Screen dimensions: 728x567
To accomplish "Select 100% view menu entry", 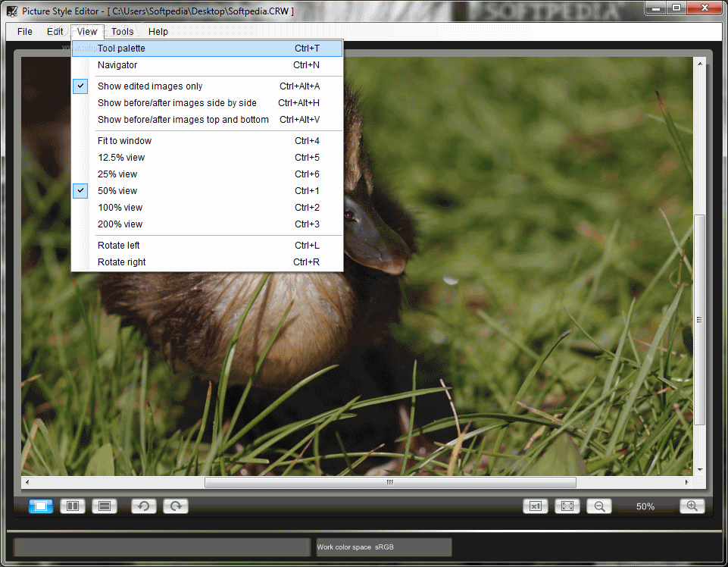I will point(207,208).
